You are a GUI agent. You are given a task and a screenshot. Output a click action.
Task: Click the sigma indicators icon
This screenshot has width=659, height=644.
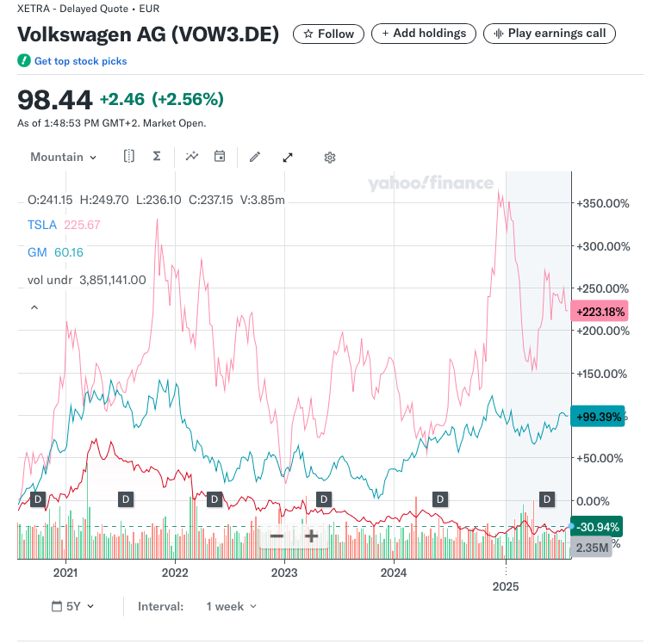pos(157,157)
